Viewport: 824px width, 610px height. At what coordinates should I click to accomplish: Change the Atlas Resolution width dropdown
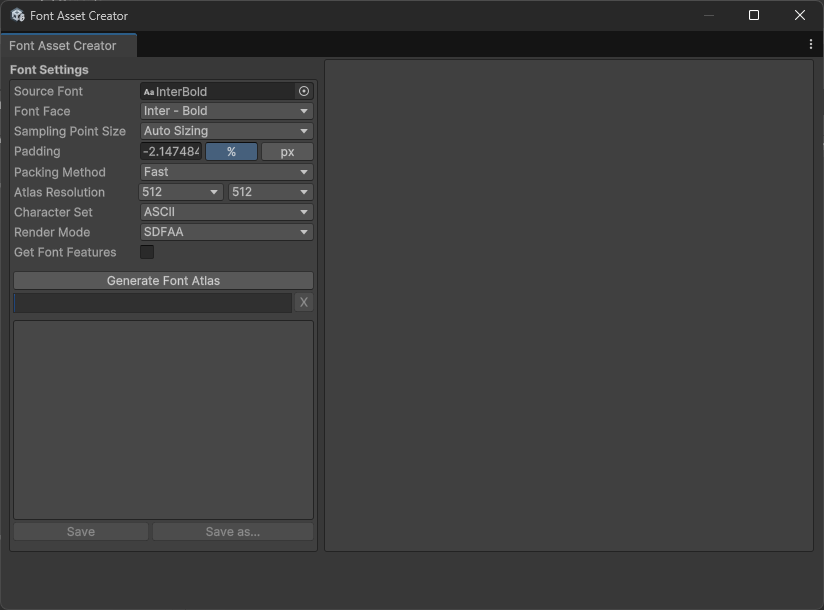(181, 192)
